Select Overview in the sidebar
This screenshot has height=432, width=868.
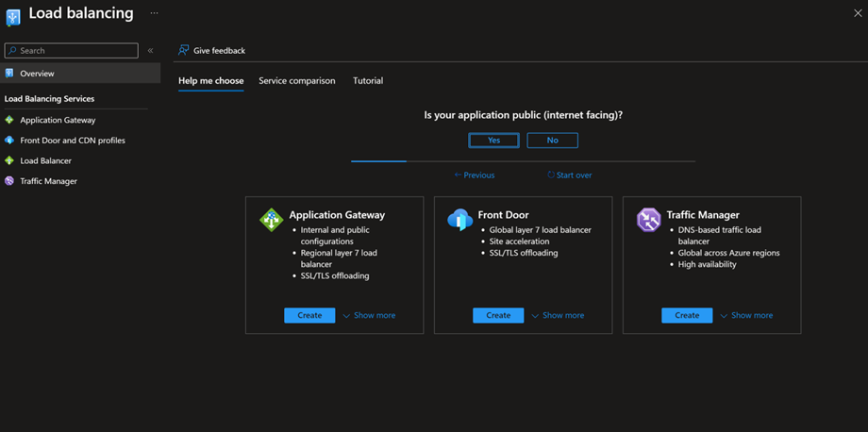point(80,73)
